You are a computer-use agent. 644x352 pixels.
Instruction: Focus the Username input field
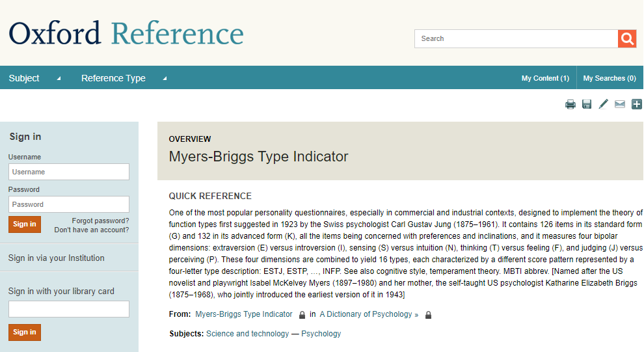[69, 172]
